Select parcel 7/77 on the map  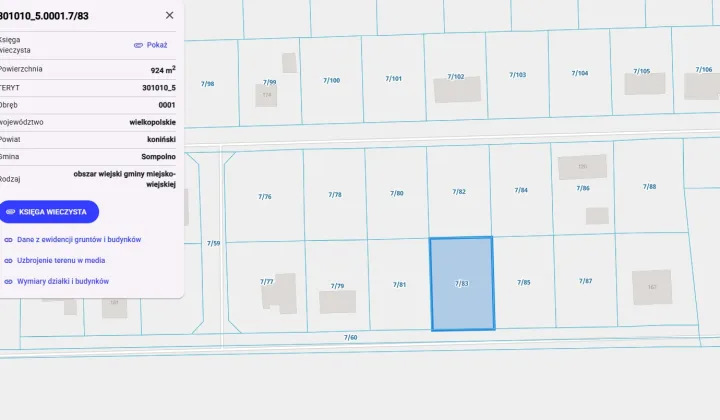(267, 281)
